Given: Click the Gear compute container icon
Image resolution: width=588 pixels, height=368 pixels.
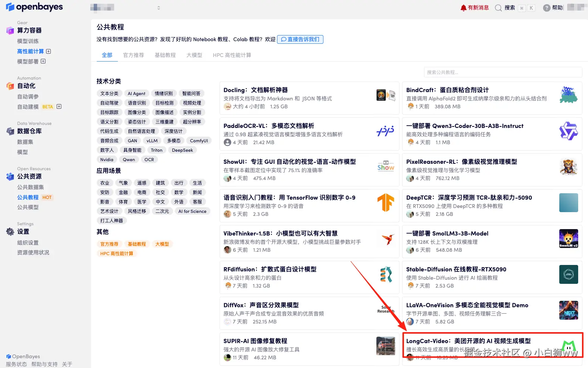Looking at the screenshot, I should pos(10,31).
